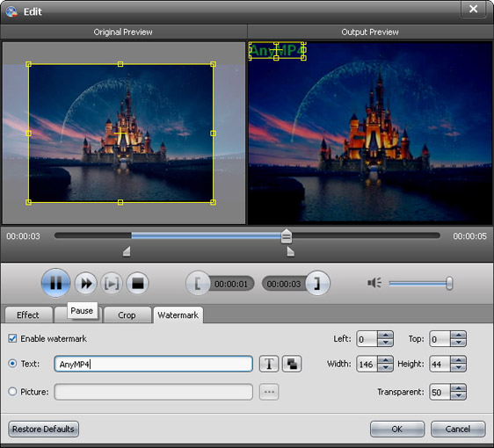Click the AnyMP4 watermark in Output Preview
Viewport: 494px width, 448px height.
[277, 50]
